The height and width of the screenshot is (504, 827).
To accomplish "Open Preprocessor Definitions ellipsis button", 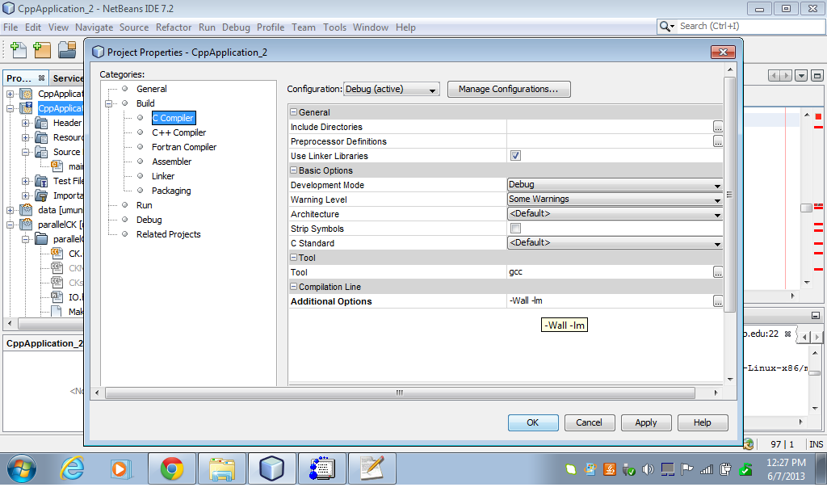I will point(718,141).
